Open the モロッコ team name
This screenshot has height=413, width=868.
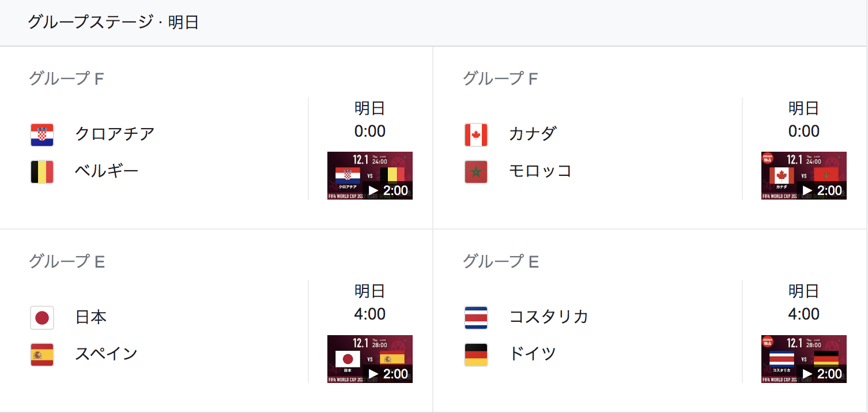541,171
